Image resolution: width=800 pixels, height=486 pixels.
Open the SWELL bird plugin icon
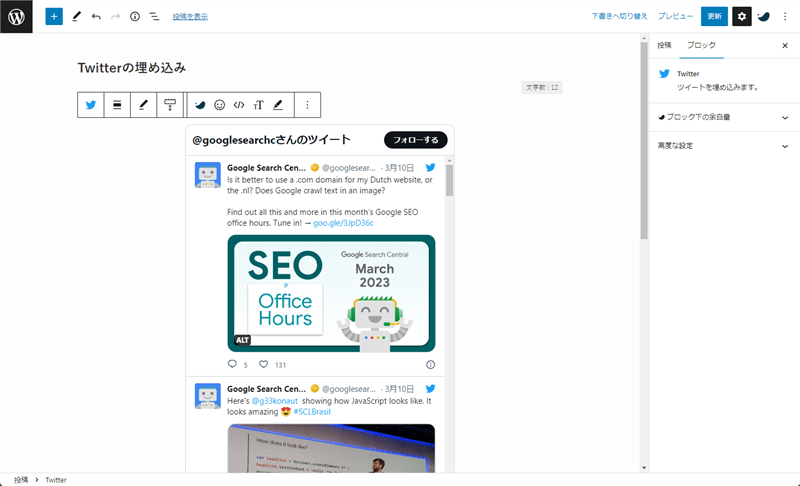pos(763,16)
